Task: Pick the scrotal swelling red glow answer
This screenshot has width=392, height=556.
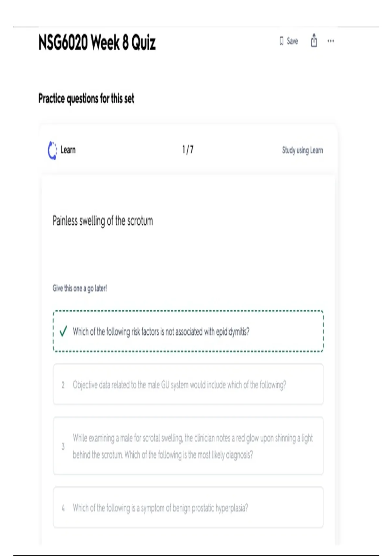Action: coord(192,446)
